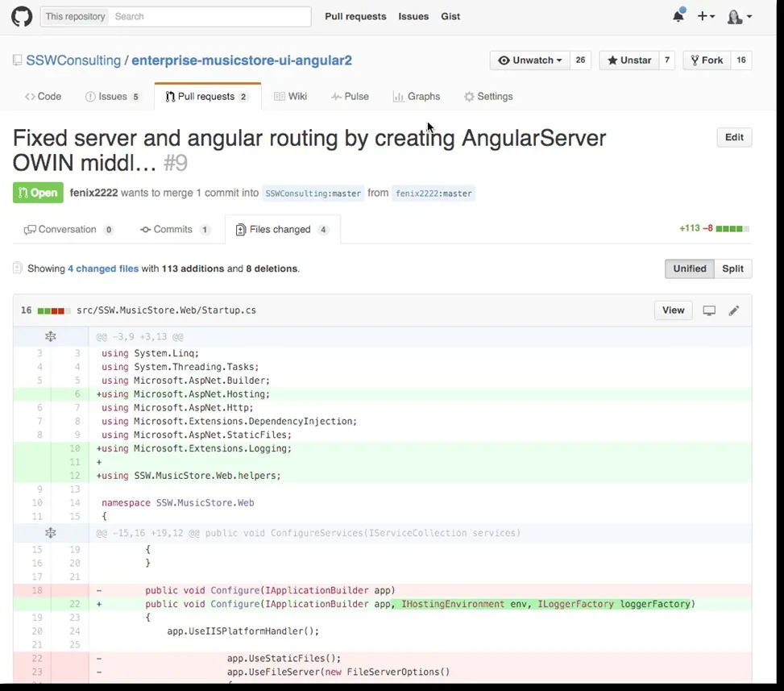Open the Wiki tab
784x691 pixels.
pyautogui.click(x=291, y=97)
